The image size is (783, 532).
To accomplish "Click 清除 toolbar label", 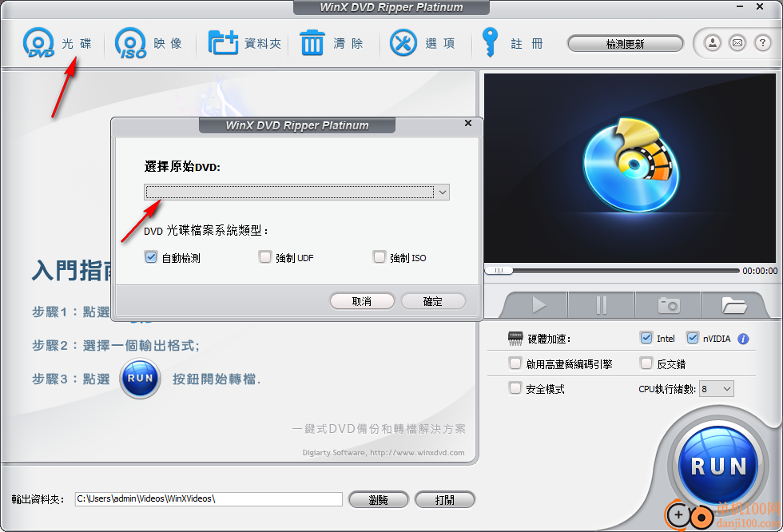I will tap(348, 44).
